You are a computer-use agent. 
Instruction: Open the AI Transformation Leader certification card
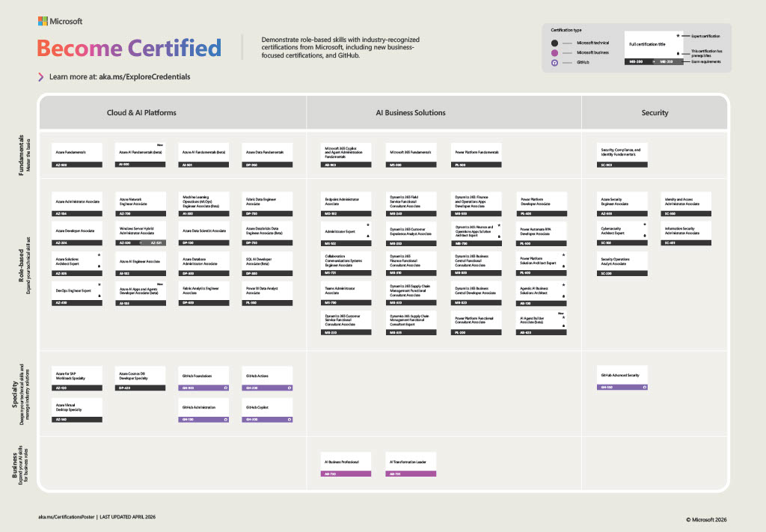[x=411, y=465]
